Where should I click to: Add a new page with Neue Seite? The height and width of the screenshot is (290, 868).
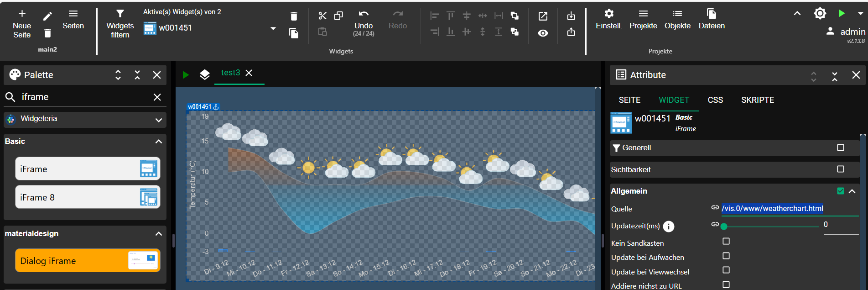(x=22, y=14)
